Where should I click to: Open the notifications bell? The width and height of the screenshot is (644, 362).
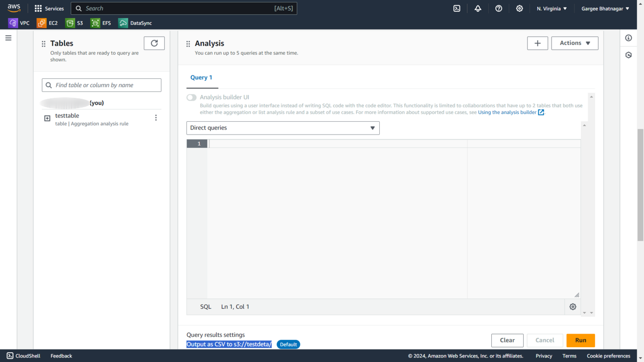click(x=478, y=8)
